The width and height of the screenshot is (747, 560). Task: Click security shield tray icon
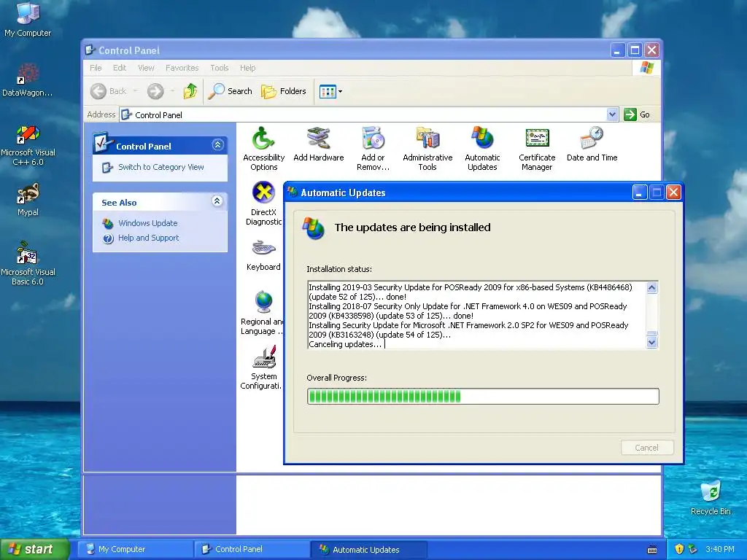pos(679,549)
